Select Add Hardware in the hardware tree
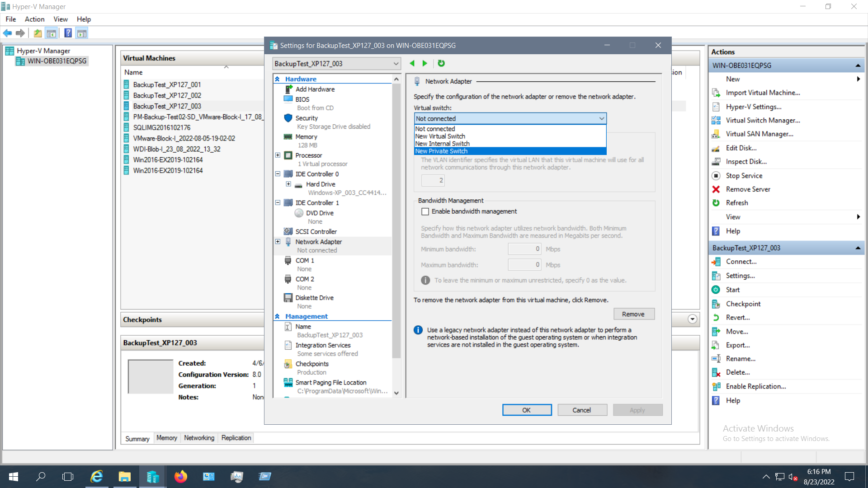The image size is (868, 488). coord(315,89)
